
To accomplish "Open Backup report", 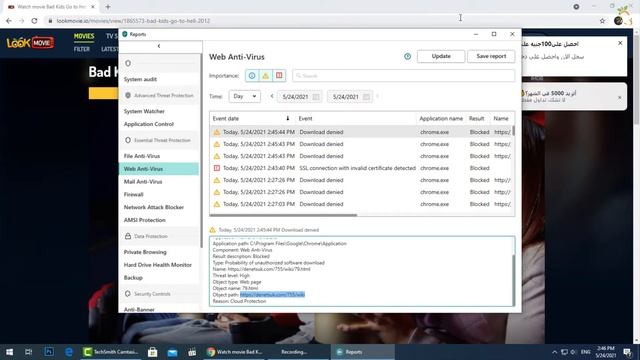I will [x=133, y=278].
